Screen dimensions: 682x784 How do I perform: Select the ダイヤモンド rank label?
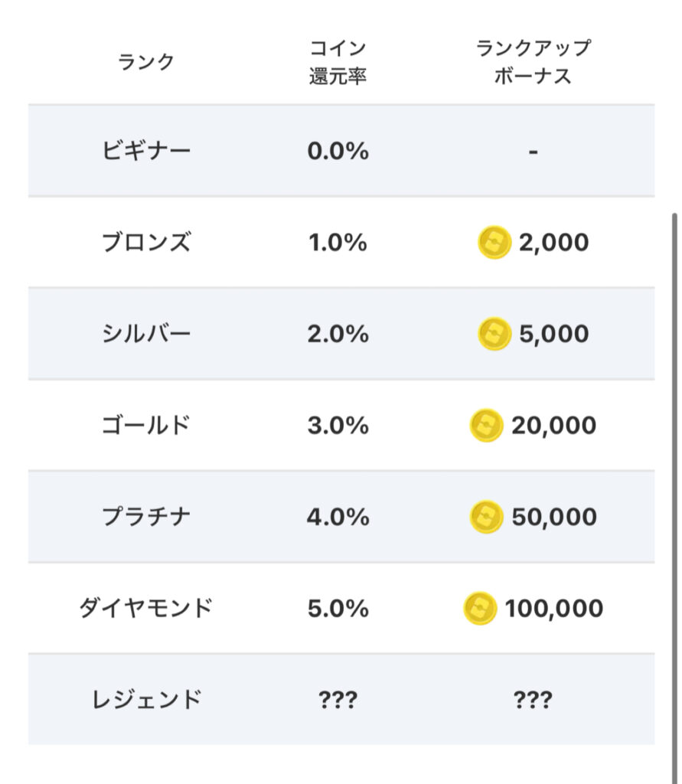click(x=146, y=609)
